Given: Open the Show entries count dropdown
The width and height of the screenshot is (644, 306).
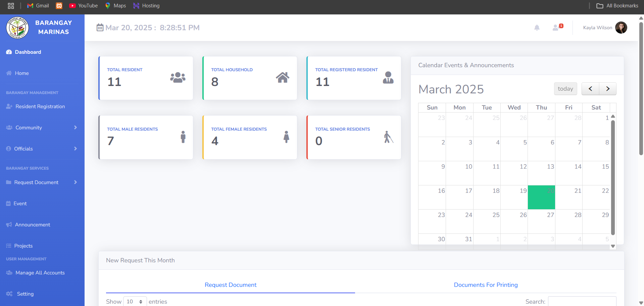Looking at the screenshot, I should click(x=135, y=301).
